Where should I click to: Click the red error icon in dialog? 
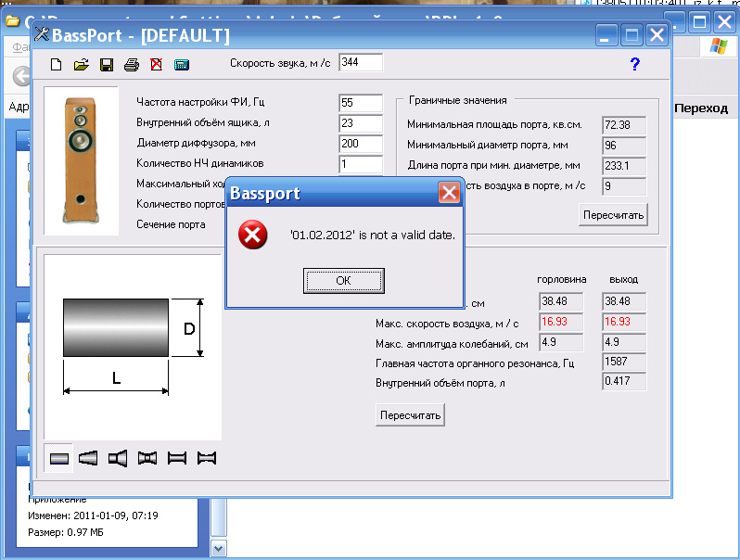[x=253, y=235]
